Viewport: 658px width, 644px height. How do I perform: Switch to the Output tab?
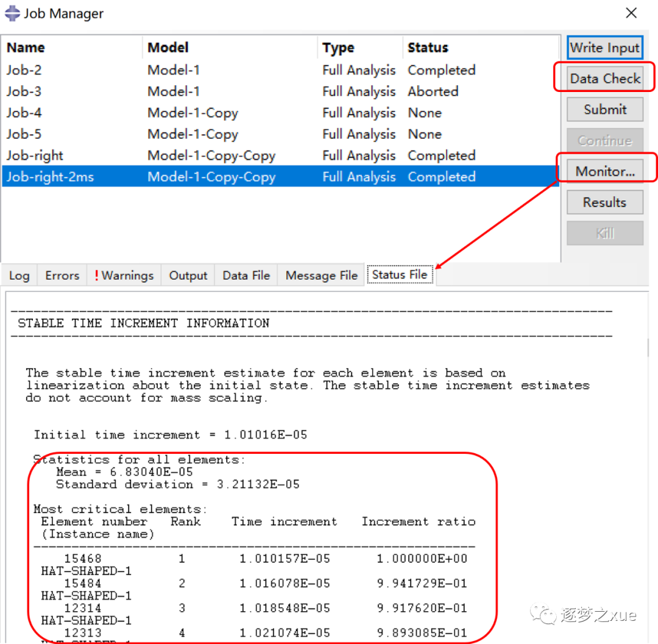[188, 275]
